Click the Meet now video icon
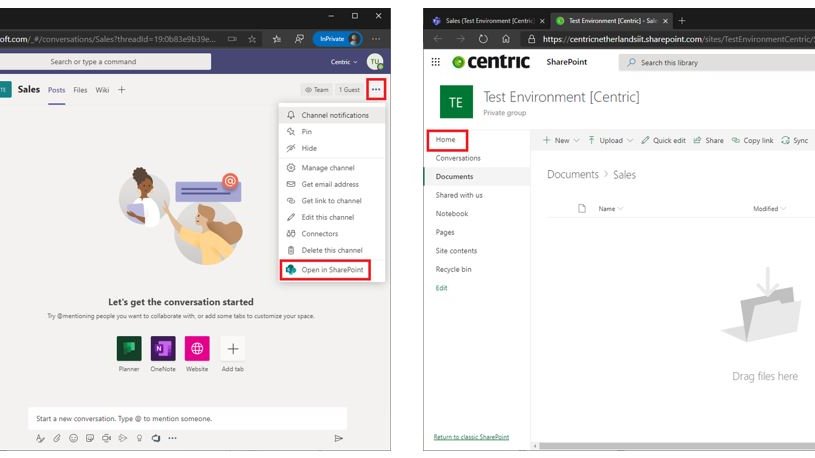The height and width of the screenshot is (458, 815). point(107,438)
